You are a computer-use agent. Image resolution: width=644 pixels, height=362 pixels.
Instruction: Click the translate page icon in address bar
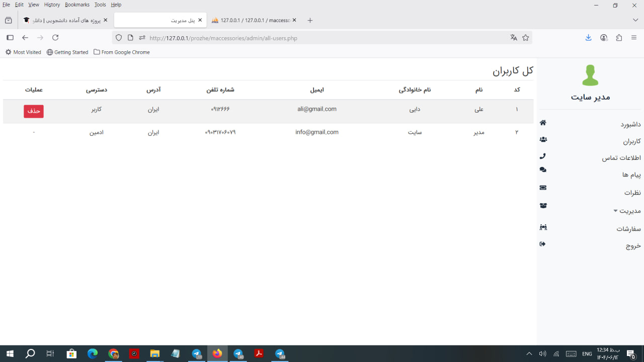[x=514, y=38]
